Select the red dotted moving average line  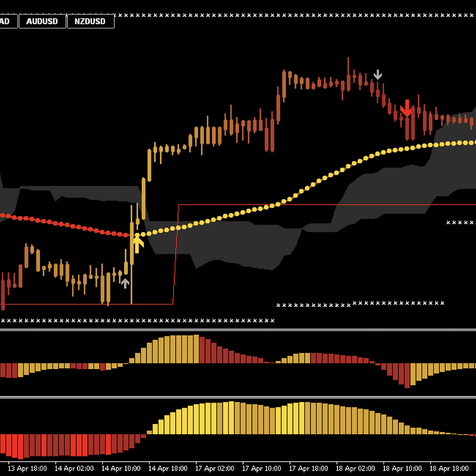(x=70, y=225)
